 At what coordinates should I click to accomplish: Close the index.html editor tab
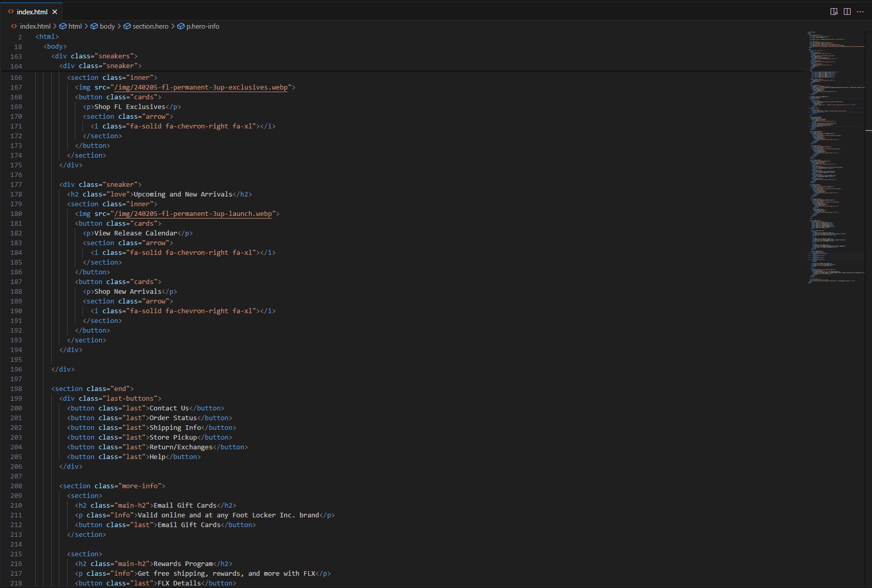[x=55, y=12]
